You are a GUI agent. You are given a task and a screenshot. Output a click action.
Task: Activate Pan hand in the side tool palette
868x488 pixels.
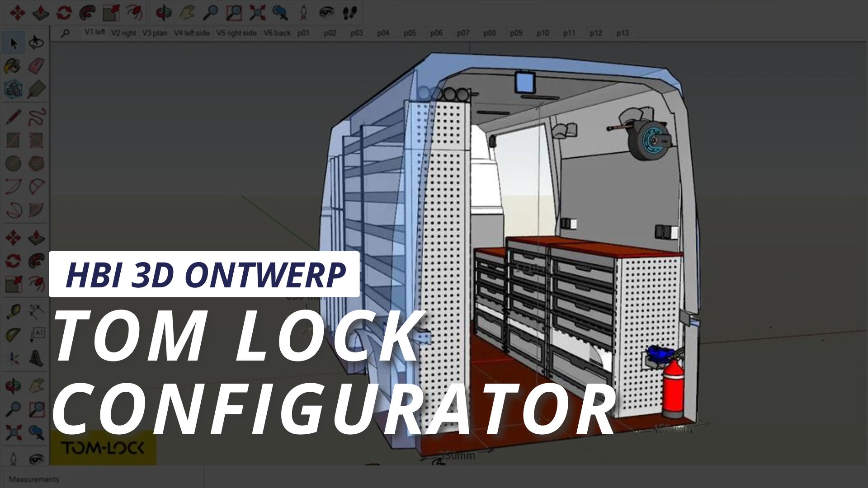click(x=36, y=385)
